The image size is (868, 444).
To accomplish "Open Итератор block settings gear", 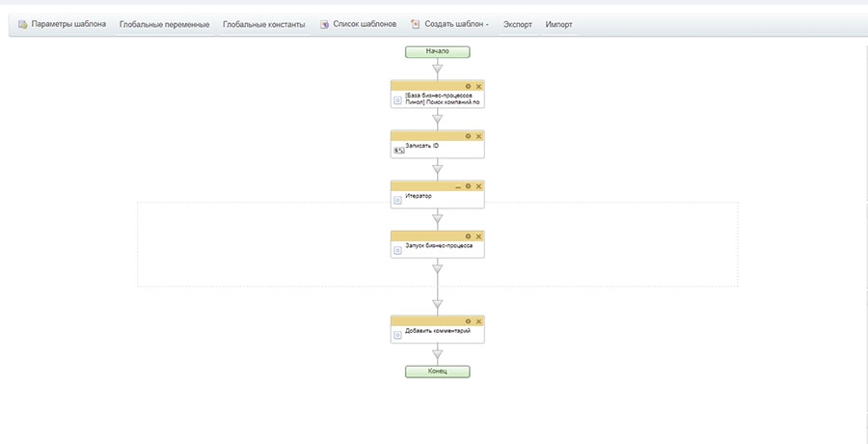I will click(x=469, y=186).
